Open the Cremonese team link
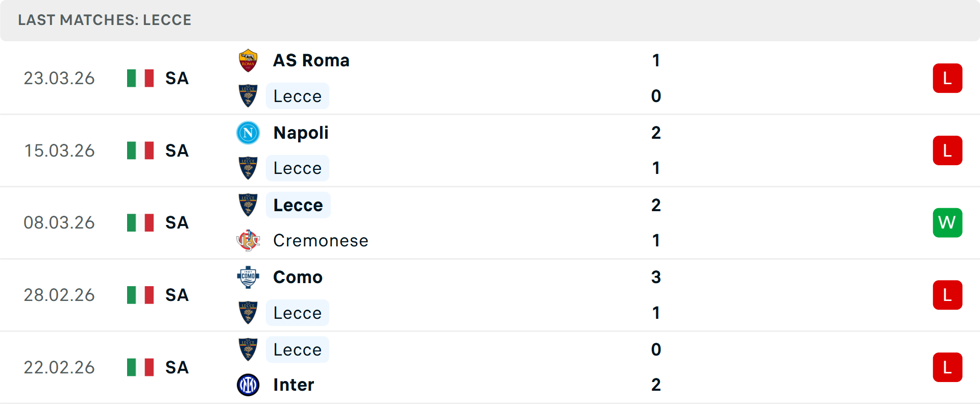The image size is (980, 404). point(321,240)
